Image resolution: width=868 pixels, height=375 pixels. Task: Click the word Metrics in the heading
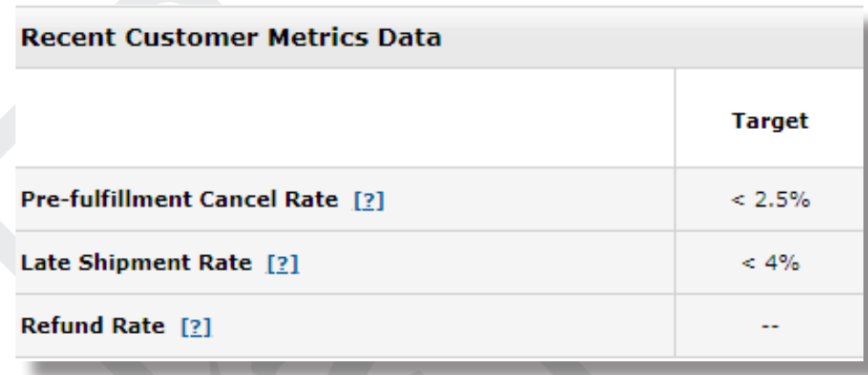click(317, 37)
